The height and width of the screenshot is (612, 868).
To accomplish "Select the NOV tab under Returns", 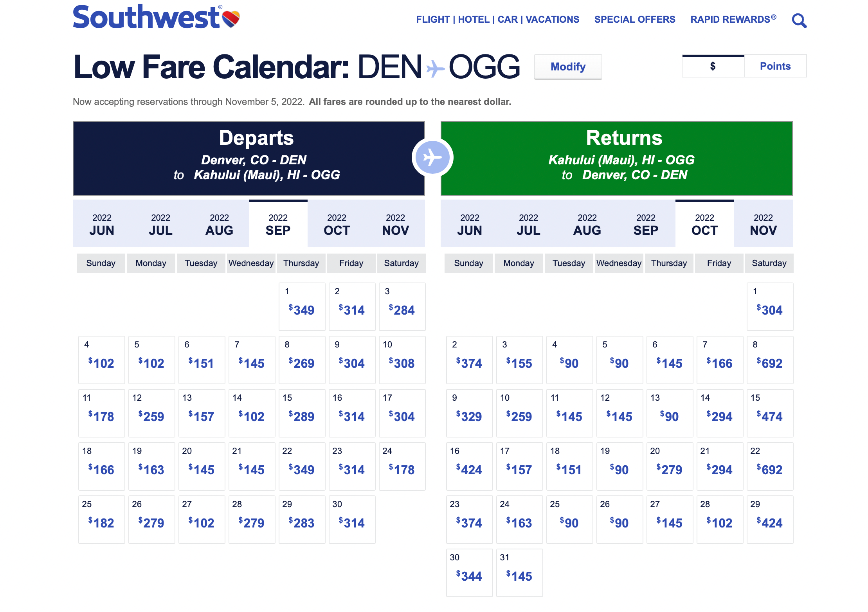I will coord(763,224).
